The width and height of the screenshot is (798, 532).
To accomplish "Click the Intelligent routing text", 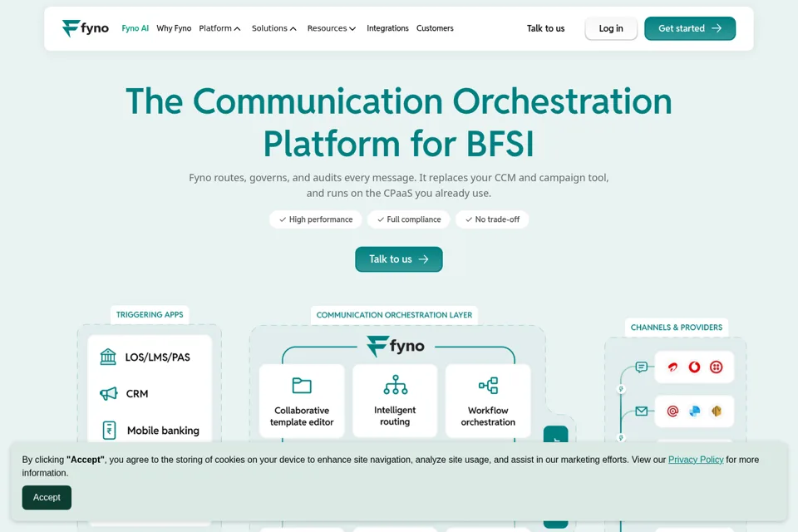I will click(395, 416).
